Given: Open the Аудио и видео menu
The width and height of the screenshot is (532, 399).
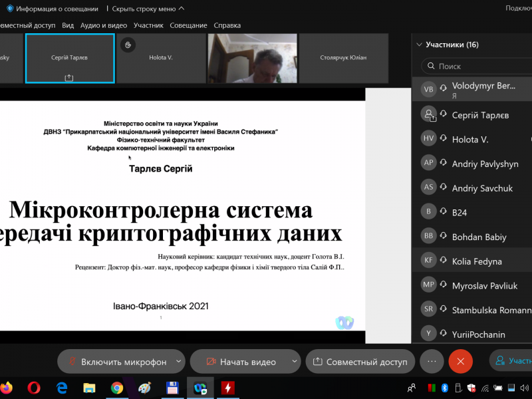Looking at the screenshot, I should (x=103, y=25).
